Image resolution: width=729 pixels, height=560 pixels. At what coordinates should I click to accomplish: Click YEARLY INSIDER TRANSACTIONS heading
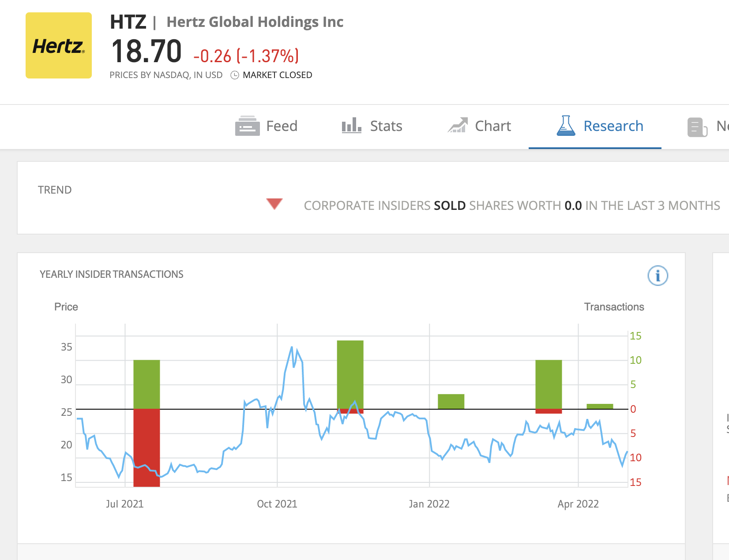(112, 274)
